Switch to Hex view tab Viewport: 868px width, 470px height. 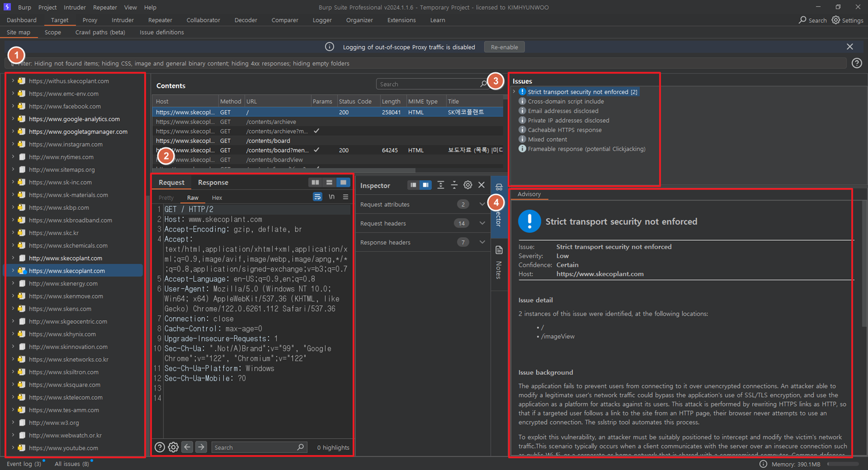click(x=217, y=198)
